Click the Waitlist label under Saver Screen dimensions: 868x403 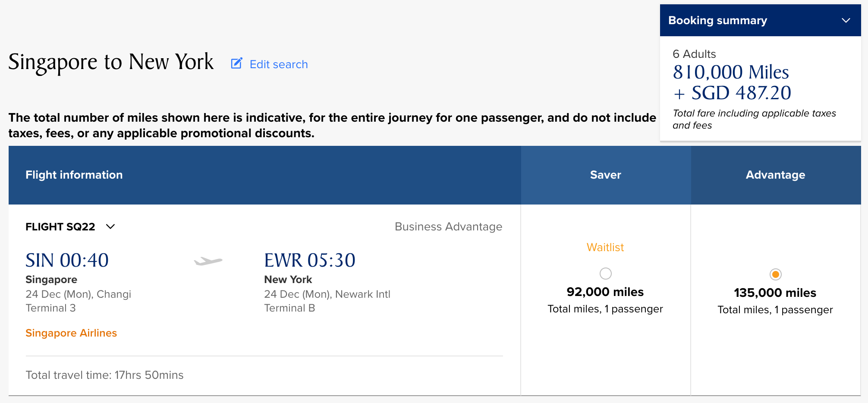605,247
